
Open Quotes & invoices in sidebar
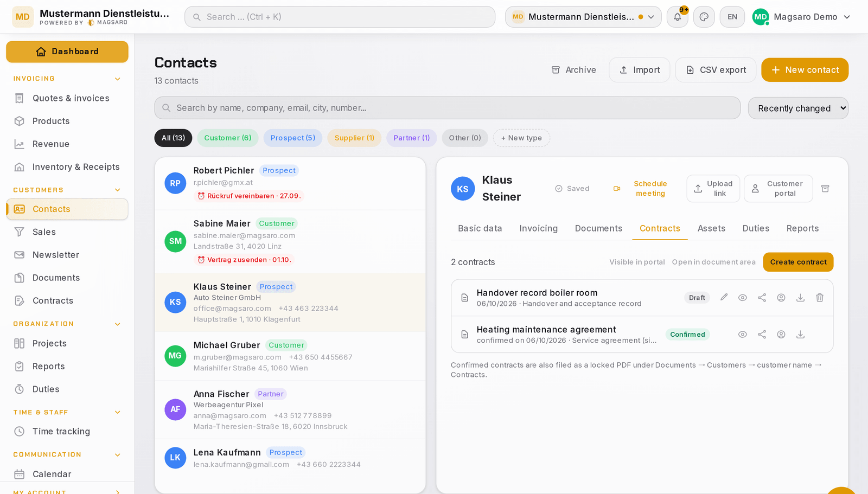tap(67, 98)
